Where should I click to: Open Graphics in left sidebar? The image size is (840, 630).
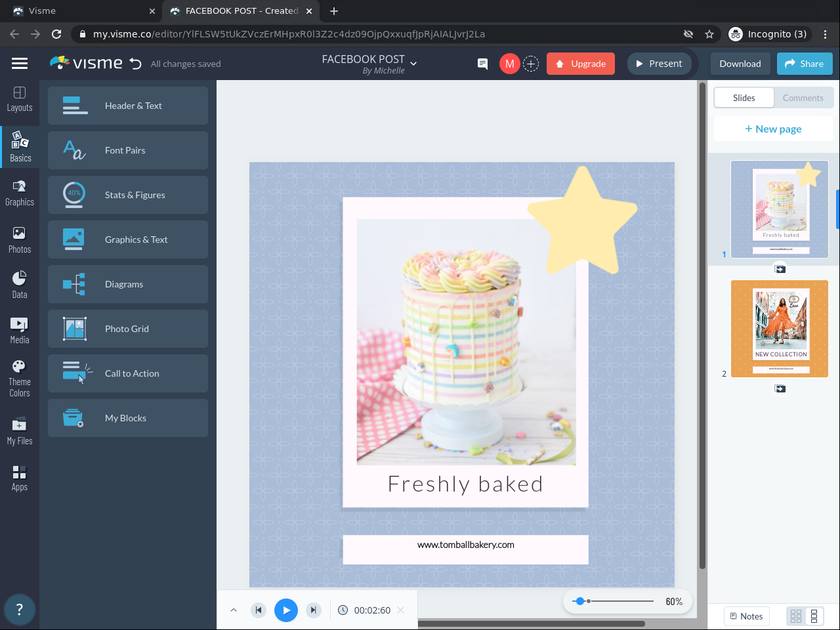click(20, 194)
